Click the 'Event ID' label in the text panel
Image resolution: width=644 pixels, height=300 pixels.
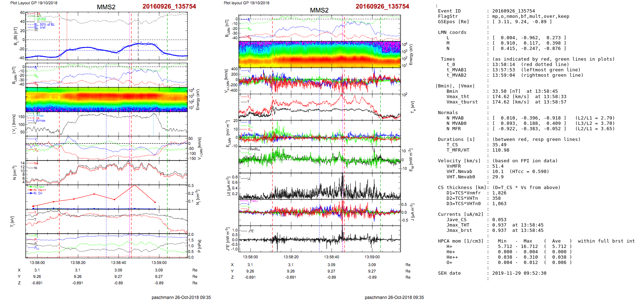tap(449, 11)
